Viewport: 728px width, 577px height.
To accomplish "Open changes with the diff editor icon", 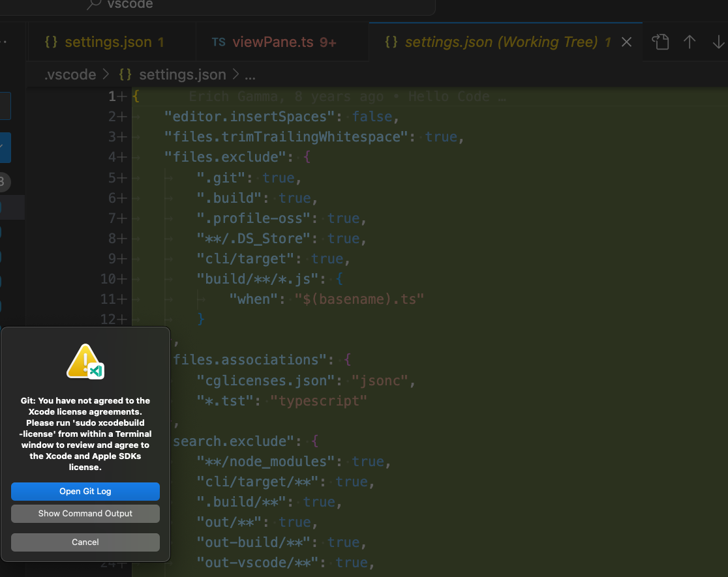I will click(x=661, y=41).
